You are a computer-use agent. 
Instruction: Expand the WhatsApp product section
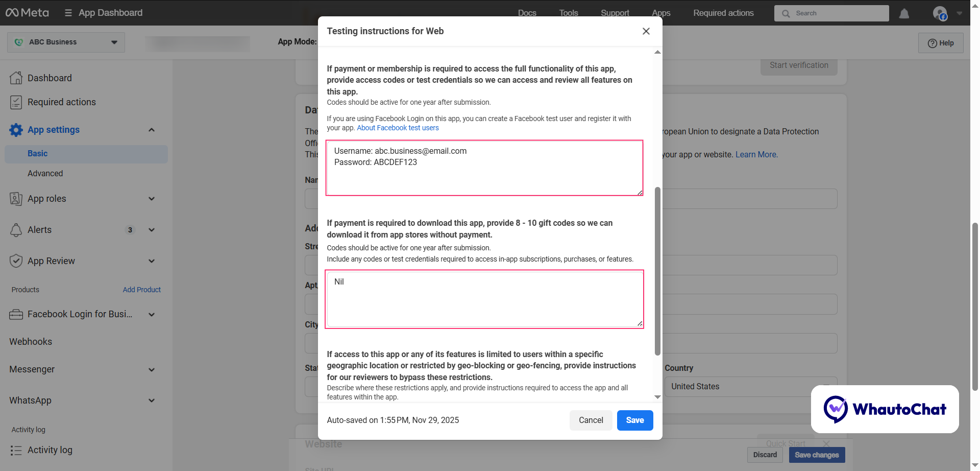click(151, 401)
